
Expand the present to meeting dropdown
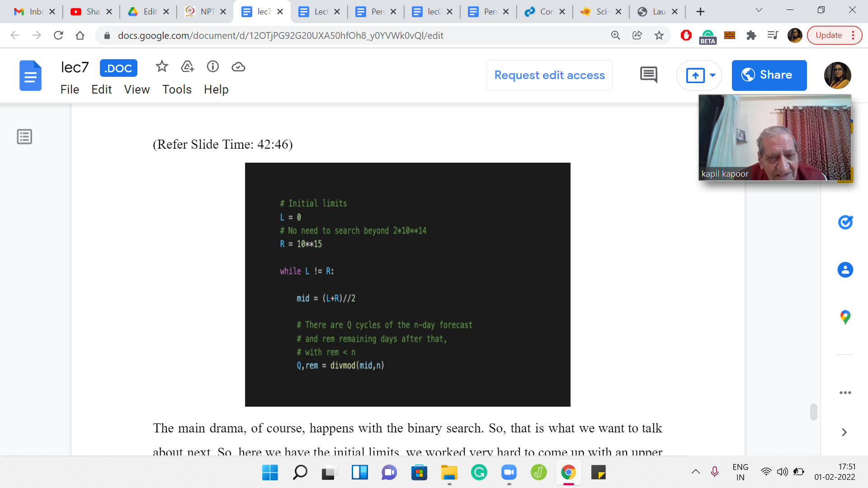[x=712, y=75]
